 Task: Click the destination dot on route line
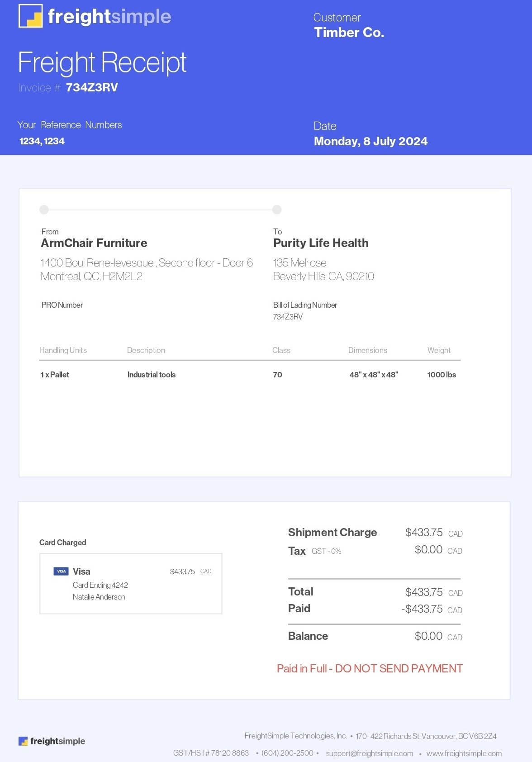click(x=277, y=210)
